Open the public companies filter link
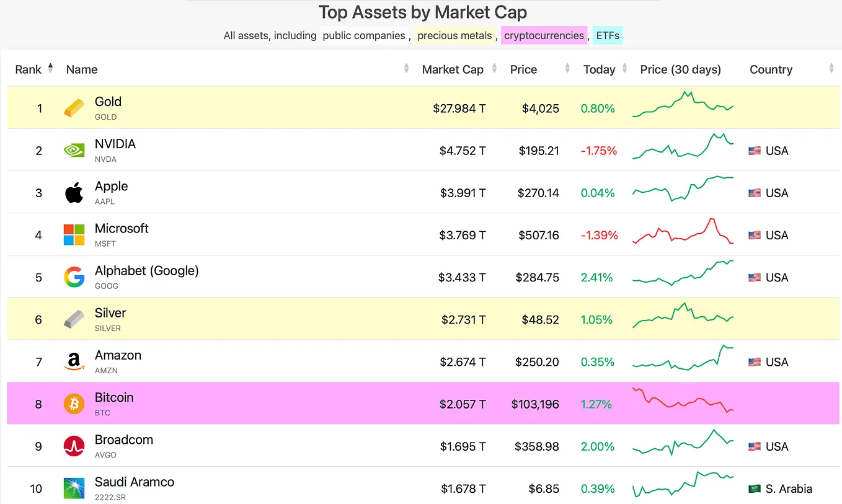The height and width of the screenshot is (504, 842). (363, 35)
